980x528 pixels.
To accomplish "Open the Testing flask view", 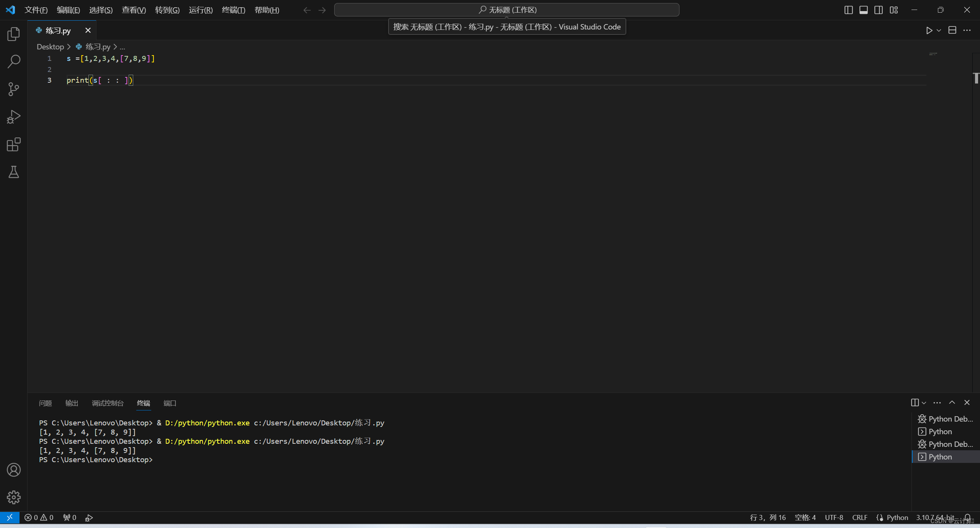I will (13, 172).
